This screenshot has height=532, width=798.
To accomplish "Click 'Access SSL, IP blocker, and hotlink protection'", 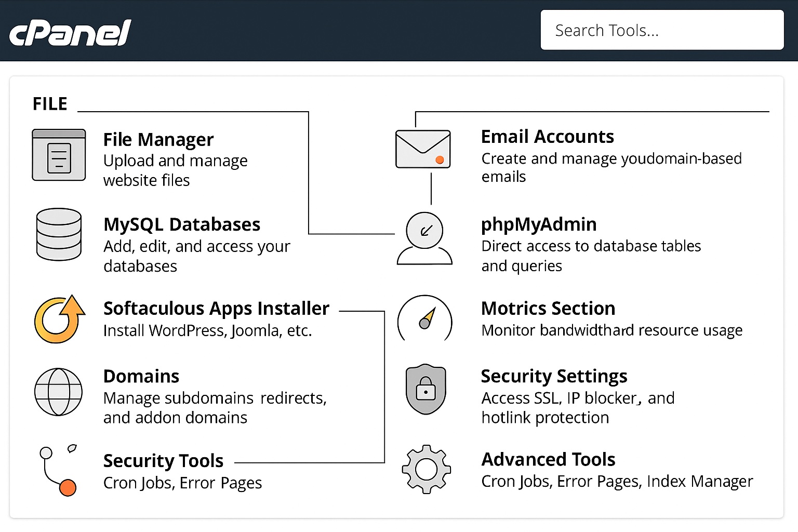I will (x=578, y=408).
